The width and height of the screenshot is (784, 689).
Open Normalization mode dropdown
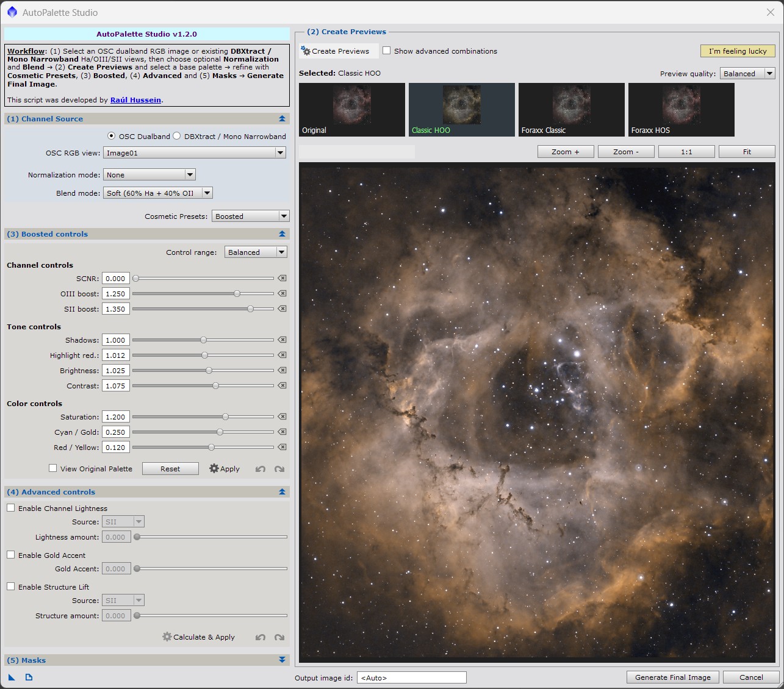149,174
